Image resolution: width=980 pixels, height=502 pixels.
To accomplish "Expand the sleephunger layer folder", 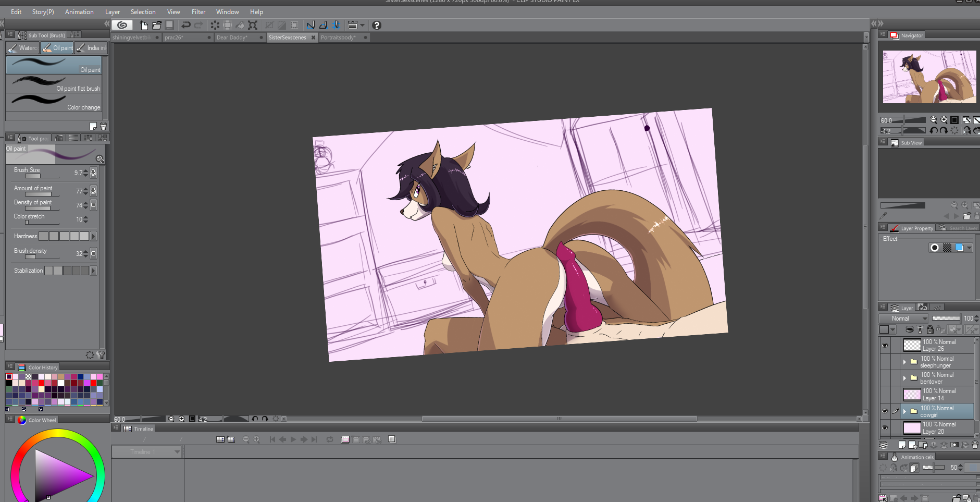I will [904, 362].
